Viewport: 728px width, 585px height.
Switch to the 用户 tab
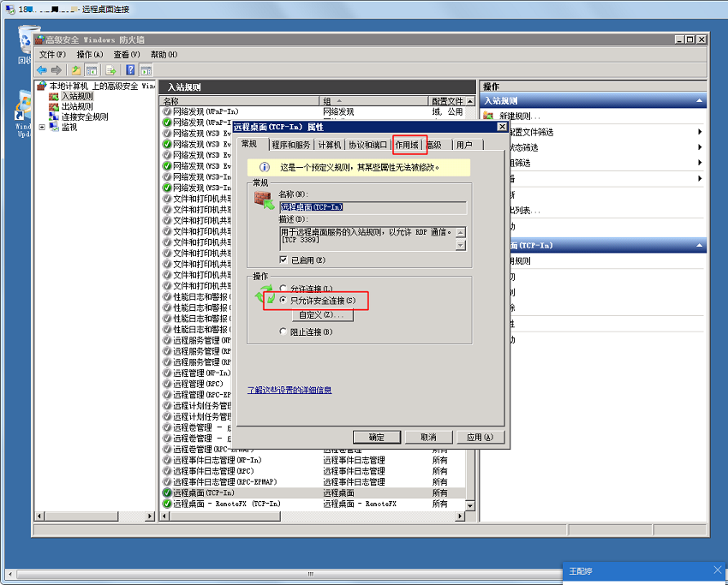[465, 145]
